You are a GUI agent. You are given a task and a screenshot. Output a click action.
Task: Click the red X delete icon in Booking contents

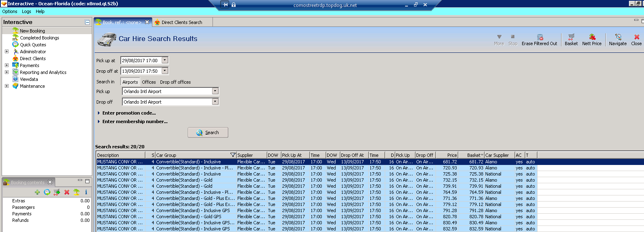point(67,192)
